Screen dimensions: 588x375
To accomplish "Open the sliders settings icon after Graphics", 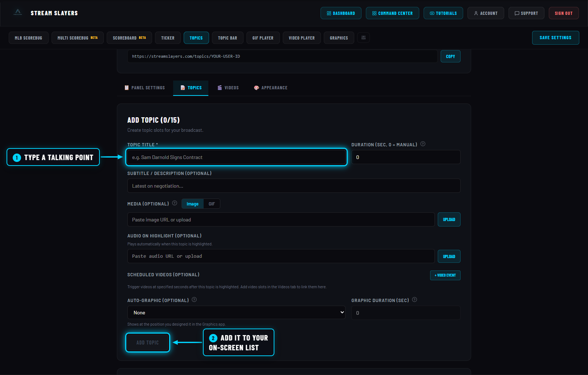I will click(x=363, y=38).
